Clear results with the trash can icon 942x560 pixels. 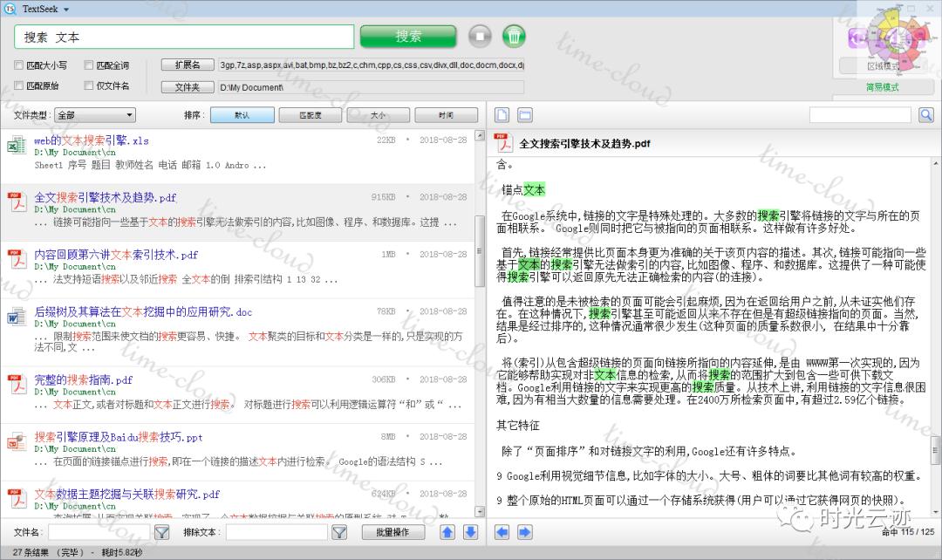tap(515, 36)
